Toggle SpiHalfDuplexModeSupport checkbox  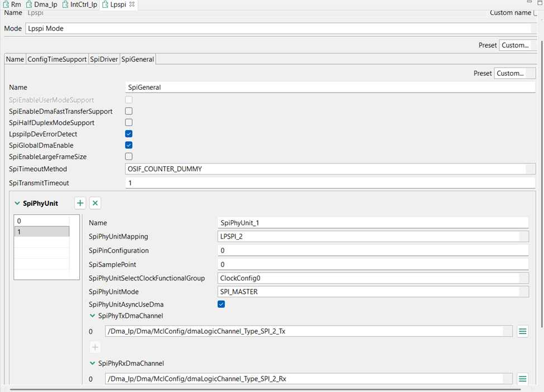click(x=129, y=122)
